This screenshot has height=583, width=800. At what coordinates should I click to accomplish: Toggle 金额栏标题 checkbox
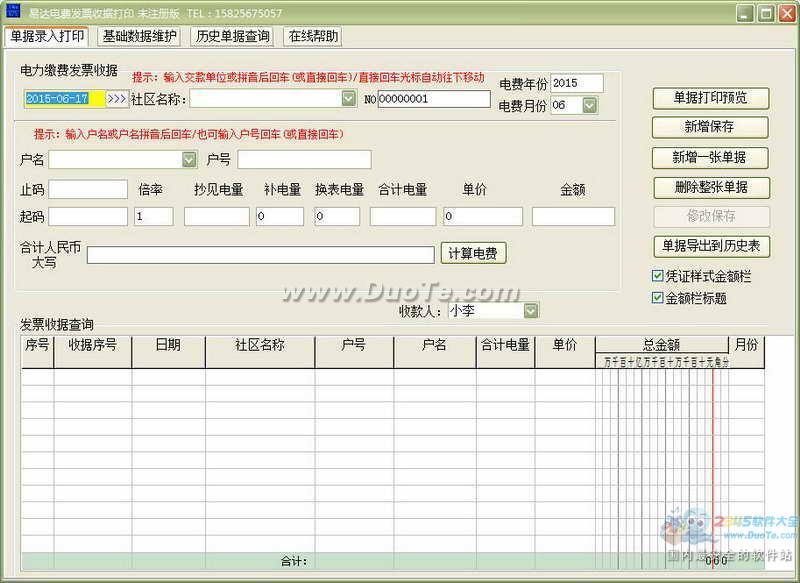click(657, 298)
